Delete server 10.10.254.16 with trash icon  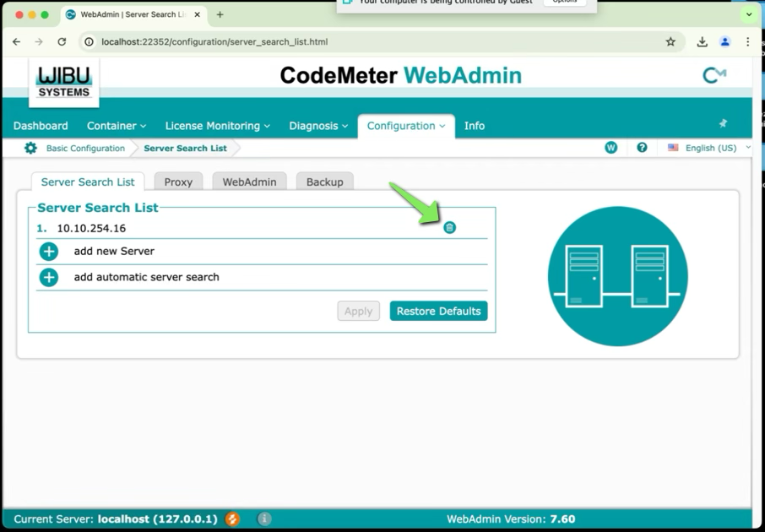click(x=449, y=227)
